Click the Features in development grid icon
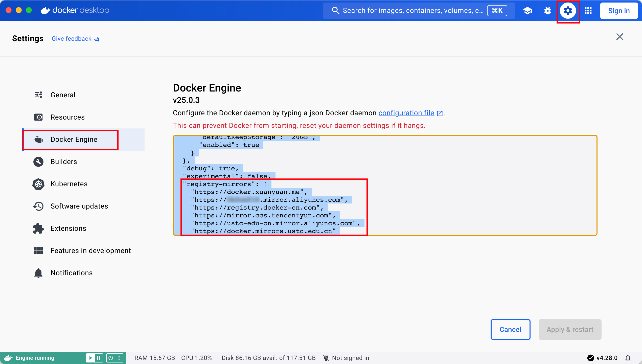Image resolution: width=642 pixels, height=364 pixels. click(x=38, y=251)
